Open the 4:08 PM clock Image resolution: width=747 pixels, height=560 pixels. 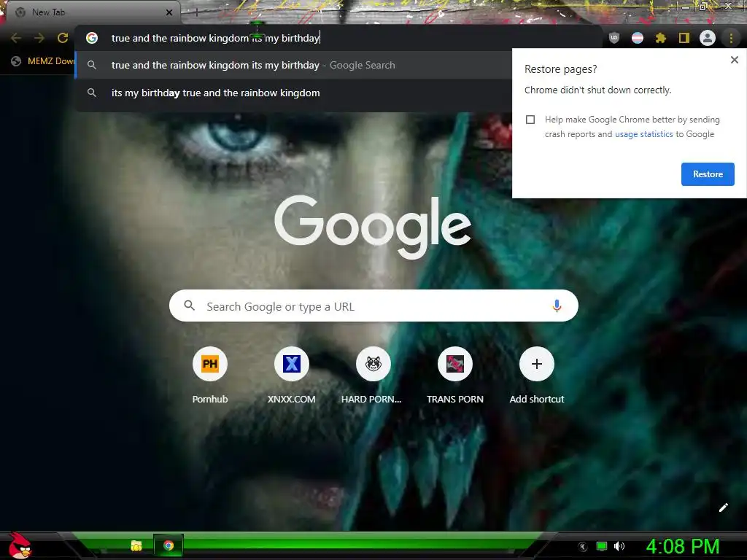click(x=682, y=547)
